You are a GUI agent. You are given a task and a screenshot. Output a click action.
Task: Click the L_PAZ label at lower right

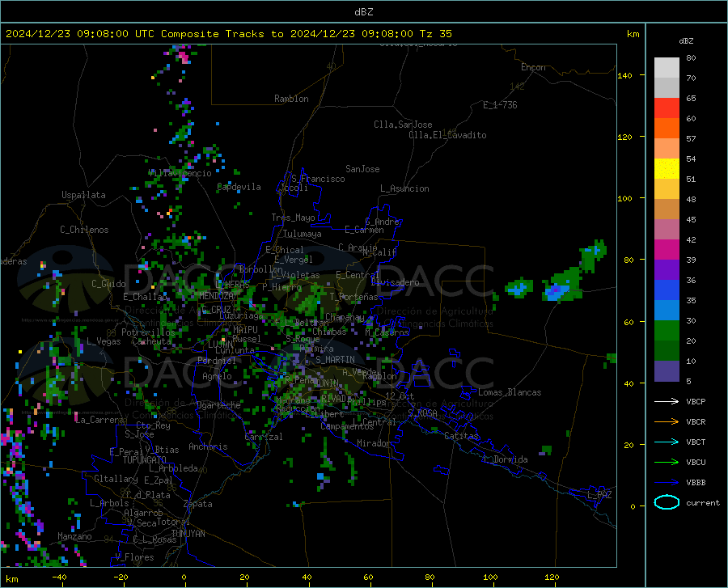click(x=599, y=495)
